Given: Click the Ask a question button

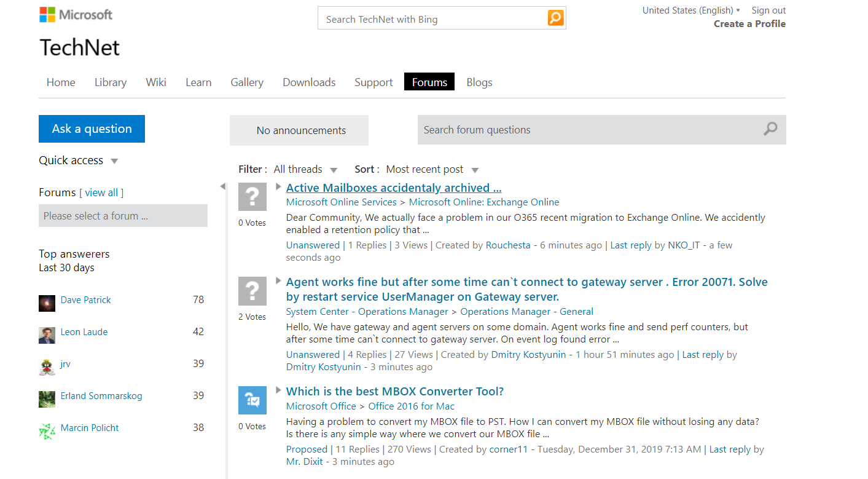Looking at the screenshot, I should click(92, 129).
